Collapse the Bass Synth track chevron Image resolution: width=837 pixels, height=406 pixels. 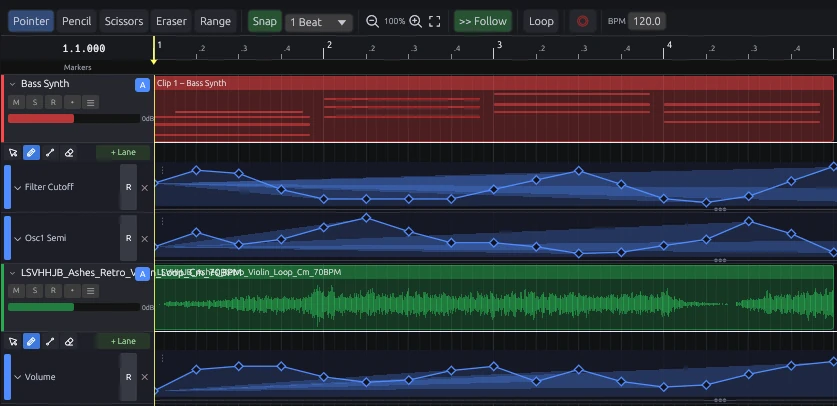[x=12, y=84]
